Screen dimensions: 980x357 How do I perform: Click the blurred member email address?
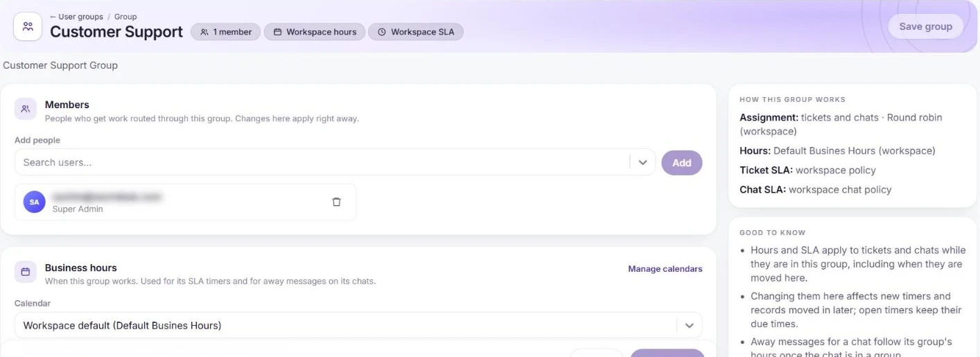point(107,197)
